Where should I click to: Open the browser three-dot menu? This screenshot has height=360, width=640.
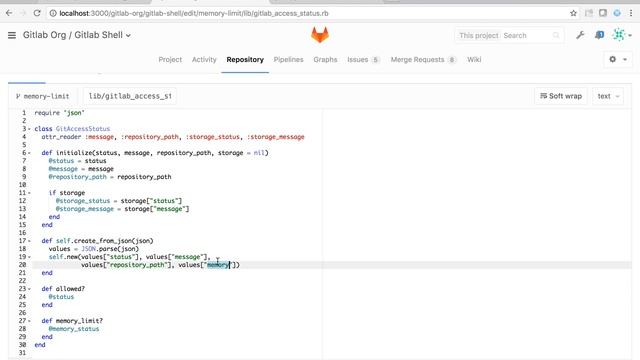[x=631, y=13]
